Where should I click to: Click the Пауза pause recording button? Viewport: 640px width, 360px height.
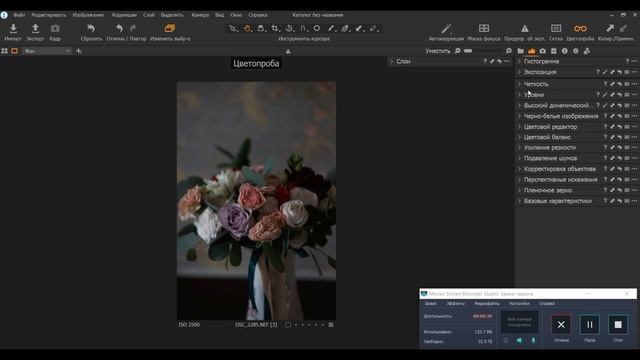pos(590,324)
